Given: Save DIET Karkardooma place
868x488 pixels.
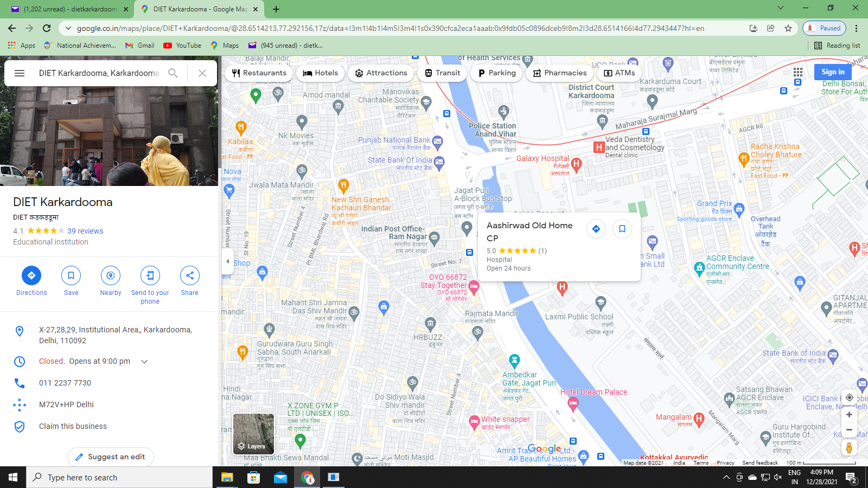Looking at the screenshot, I should [71, 281].
